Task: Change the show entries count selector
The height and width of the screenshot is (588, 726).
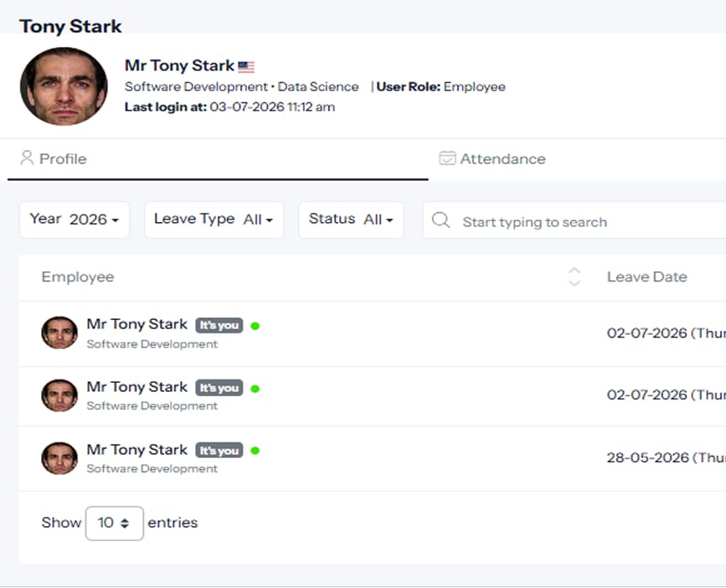Action: tap(115, 524)
